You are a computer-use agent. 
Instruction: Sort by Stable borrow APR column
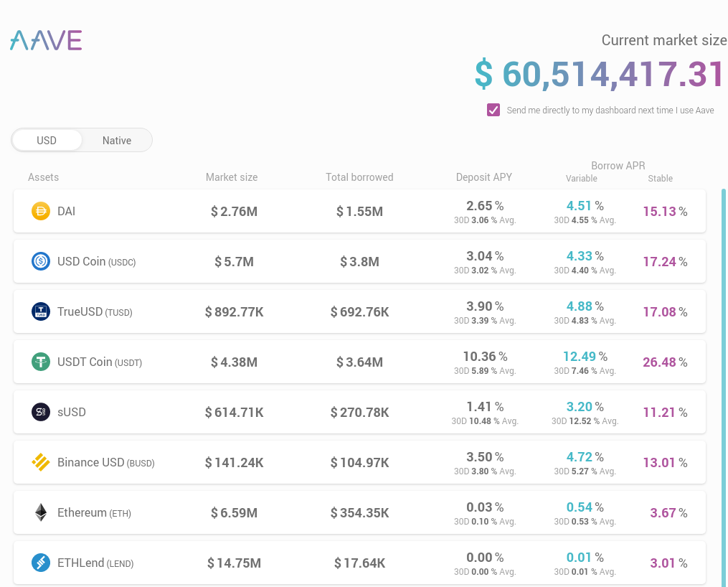point(660,179)
